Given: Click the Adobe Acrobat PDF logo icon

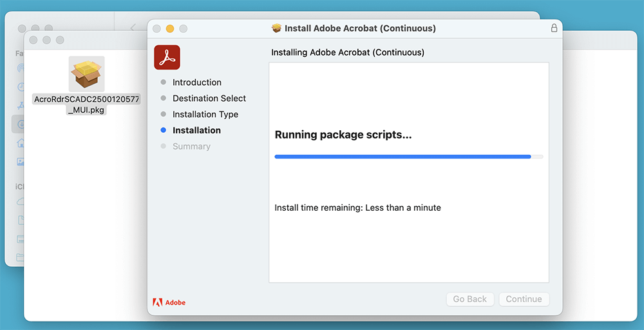Looking at the screenshot, I should click(x=167, y=57).
